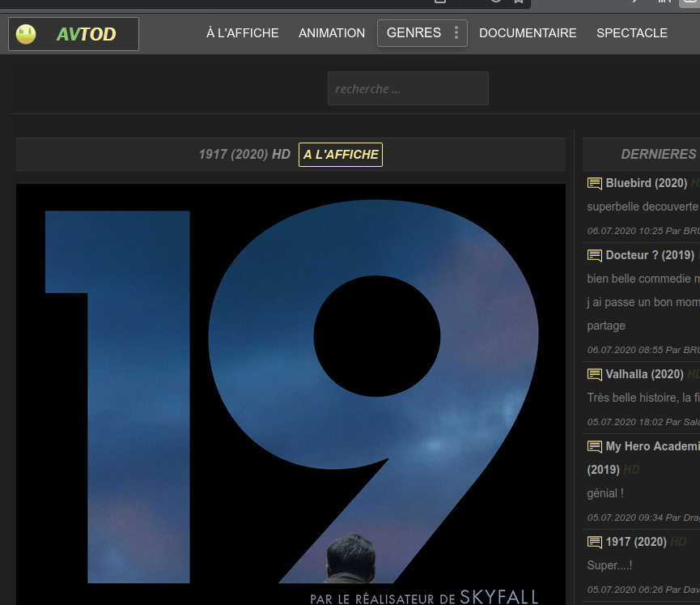
Task: Click the comment 'Très belle histoire'
Action: [x=632, y=398]
